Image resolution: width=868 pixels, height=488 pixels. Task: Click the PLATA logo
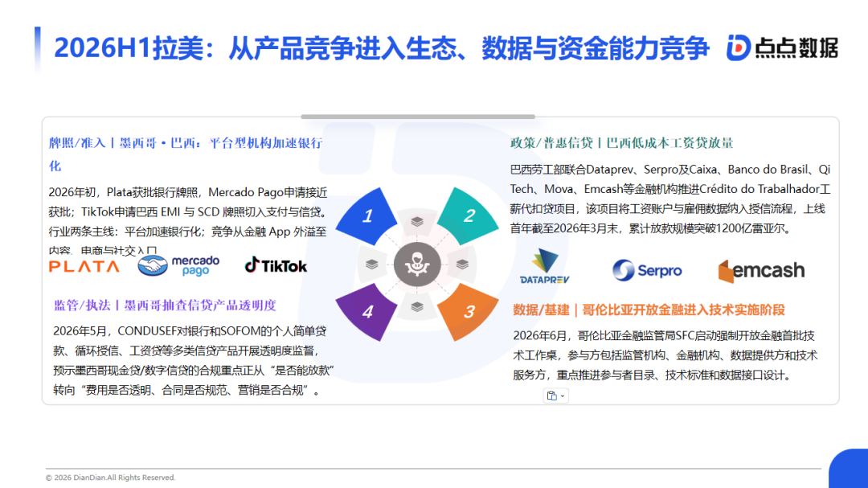click(x=84, y=266)
